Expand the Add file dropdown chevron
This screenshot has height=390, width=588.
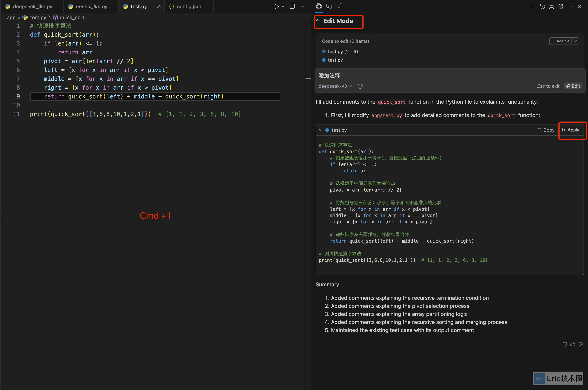(x=575, y=41)
